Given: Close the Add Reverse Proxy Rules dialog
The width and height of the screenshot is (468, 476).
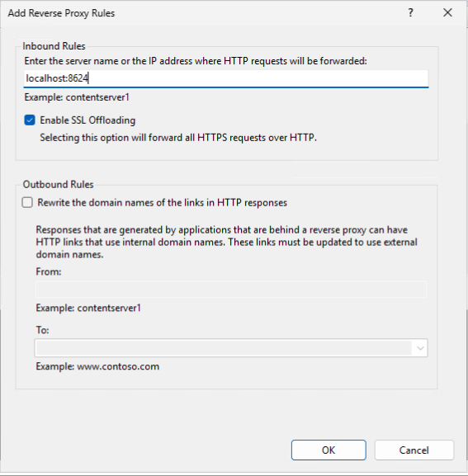Looking at the screenshot, I should (447, 12).
